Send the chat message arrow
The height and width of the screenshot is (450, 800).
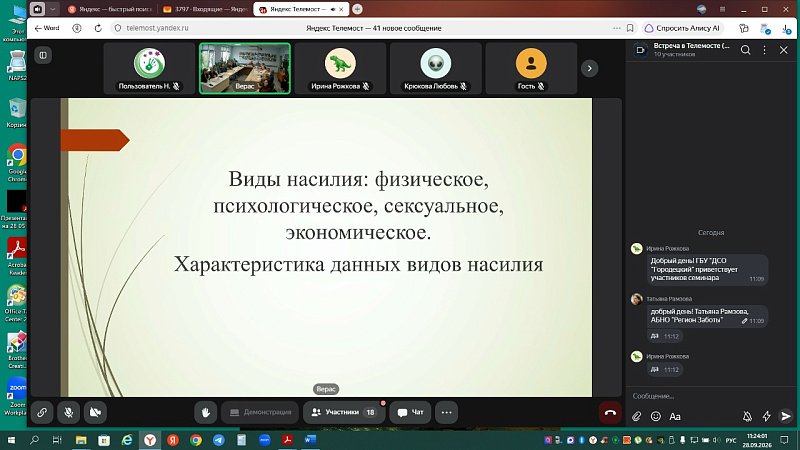click(786, 416)
